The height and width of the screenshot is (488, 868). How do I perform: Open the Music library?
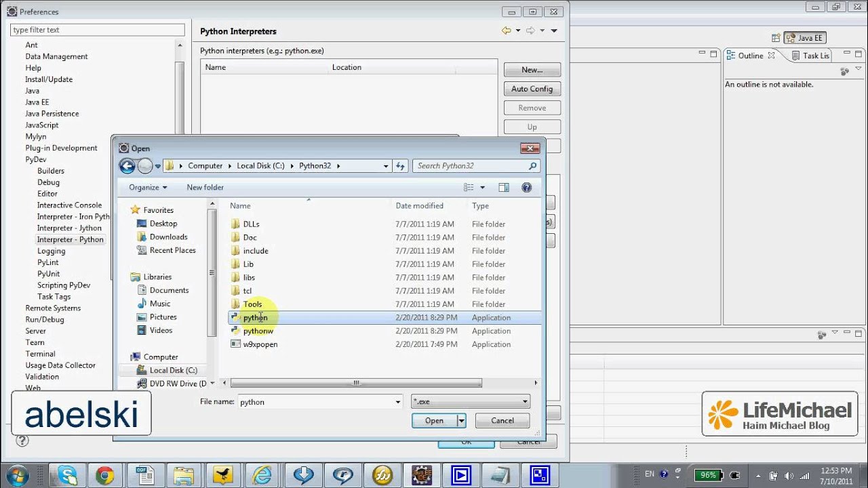pos(160,304)
